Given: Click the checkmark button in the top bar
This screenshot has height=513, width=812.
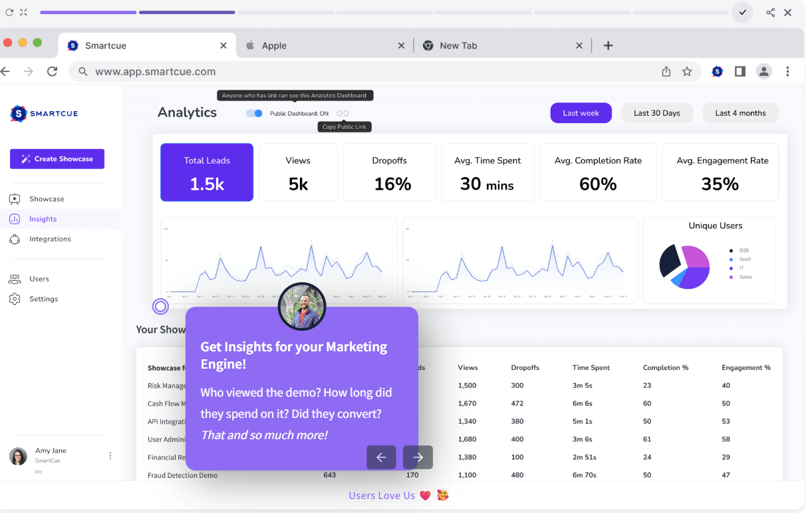Looking at the screenshot, I should point(742,12).
